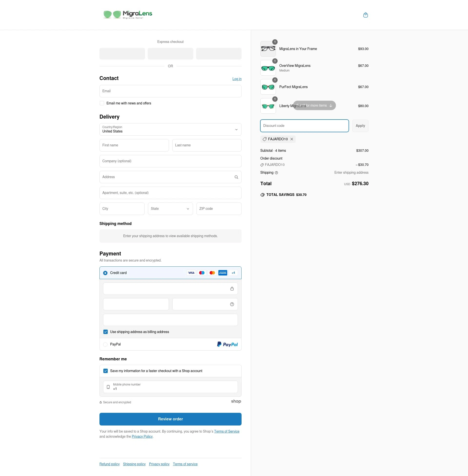The image size is (468, 476).
Task: Expand the cart item list with Scroll for more items
Action: pyautogui.click(x=314, y=105)
